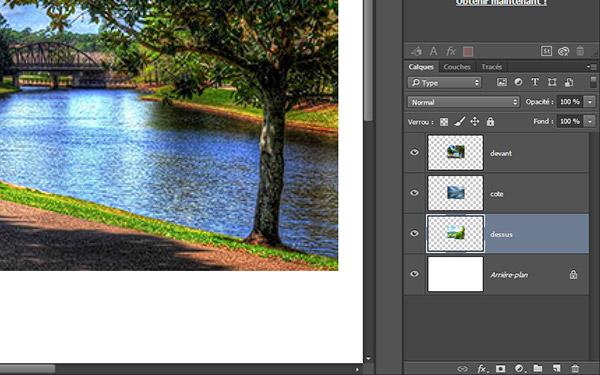Screen dimensions: 600x375
Task: Click the canvas scroll down arrow
Action: (x=368, y=359)
